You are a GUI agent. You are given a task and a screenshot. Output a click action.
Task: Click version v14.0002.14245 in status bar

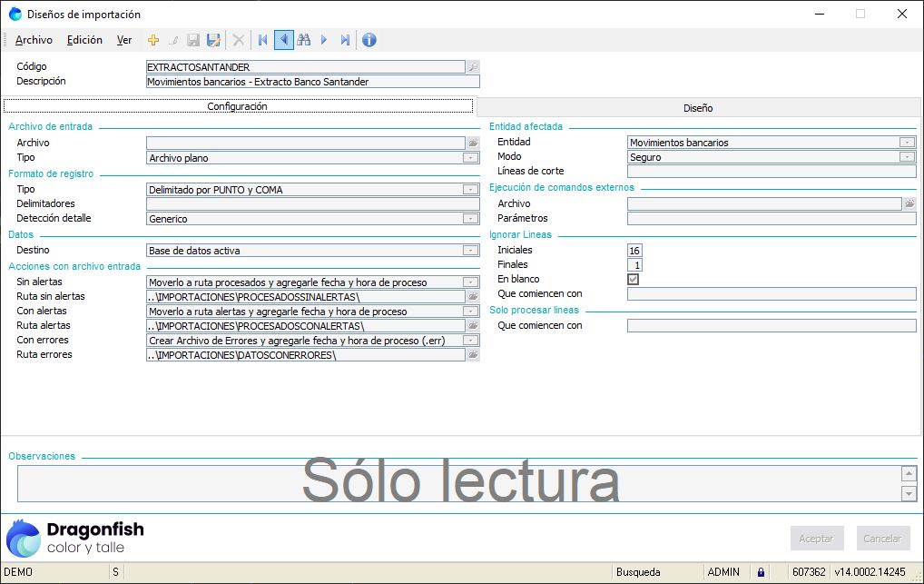point(870,572)
